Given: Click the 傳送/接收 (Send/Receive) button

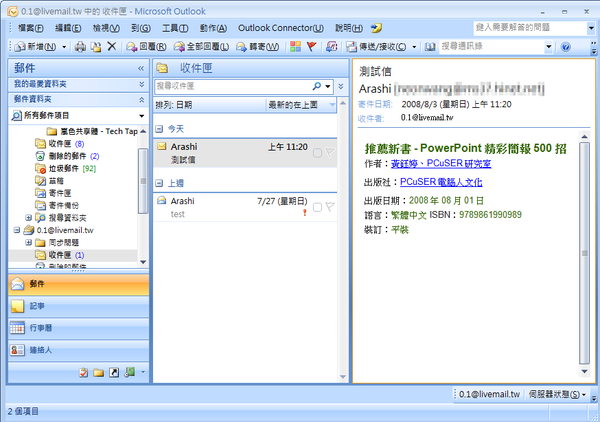Looking at the screenshot, I should (x=376, y=47).
